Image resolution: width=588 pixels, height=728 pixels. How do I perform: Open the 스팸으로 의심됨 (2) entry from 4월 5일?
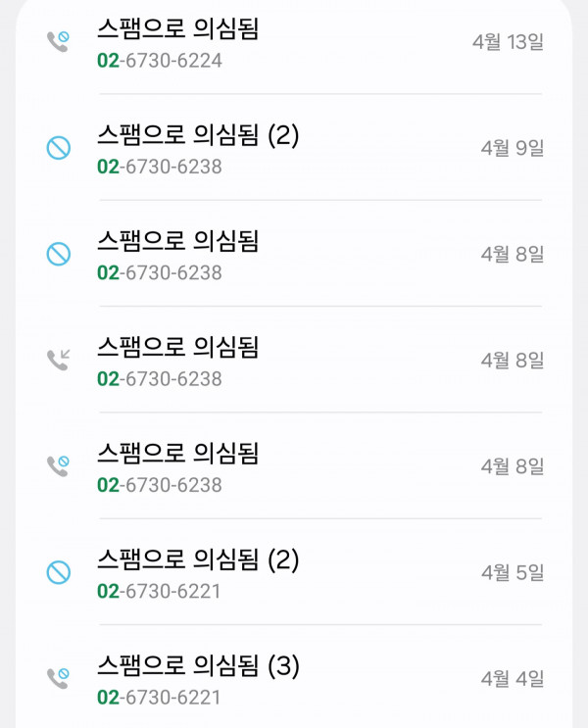tap(197, 559)
